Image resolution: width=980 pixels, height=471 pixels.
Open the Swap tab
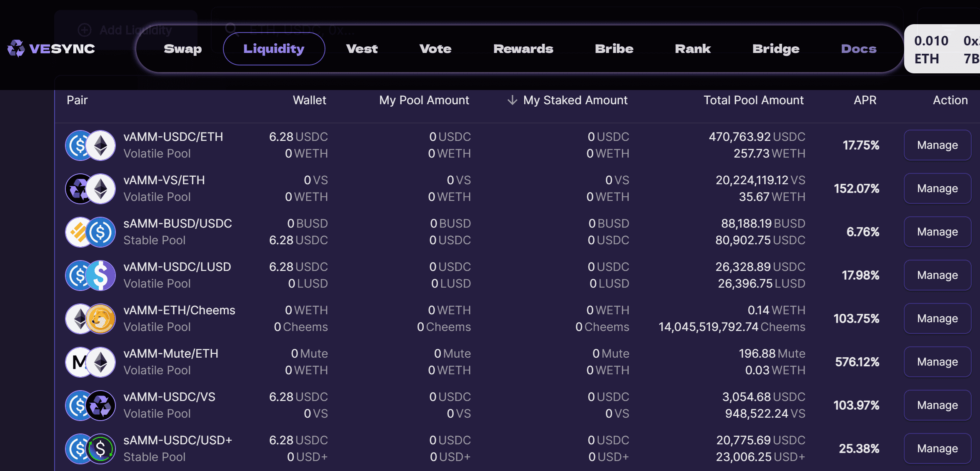182,49
